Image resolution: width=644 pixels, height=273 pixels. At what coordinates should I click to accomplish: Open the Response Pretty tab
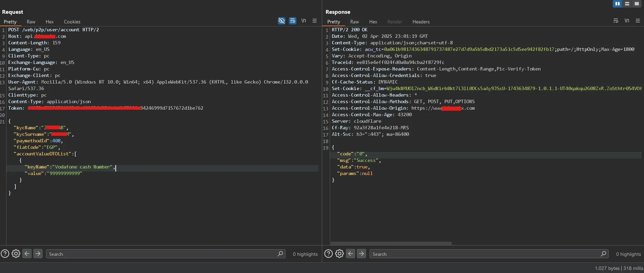coord(334,22)
